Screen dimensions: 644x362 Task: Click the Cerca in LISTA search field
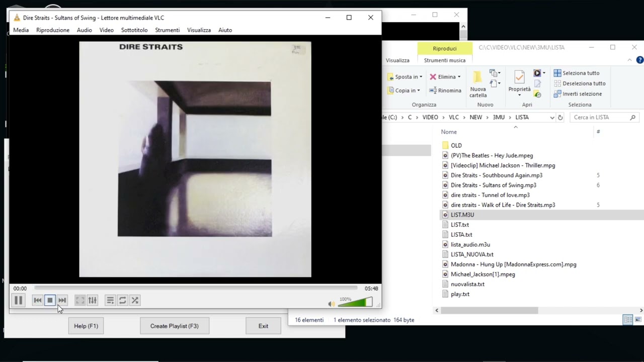tap(604, 118)
